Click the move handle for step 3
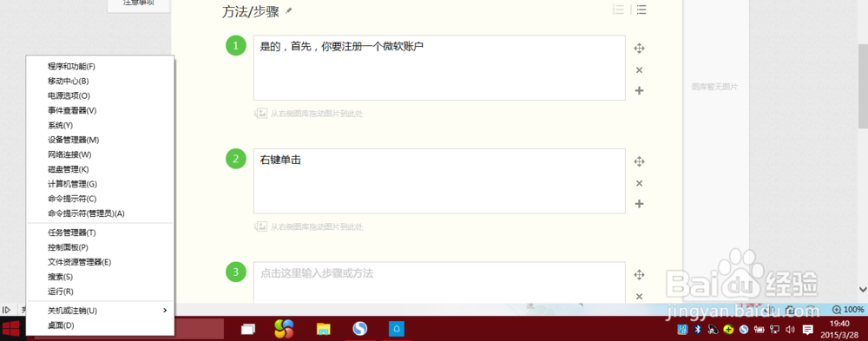Screen dimensions: 868x341 (639, 274)
